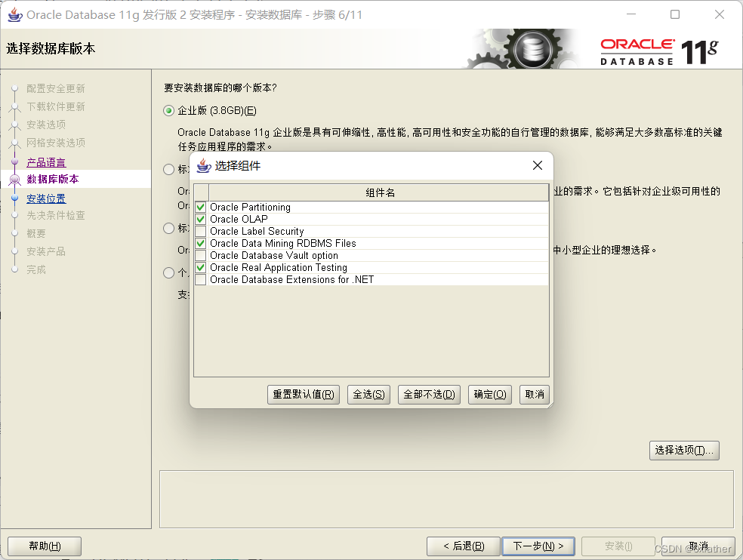Enable Oracle Label Security
This screenshot has width=743, height=560.
tap(202, 231)
